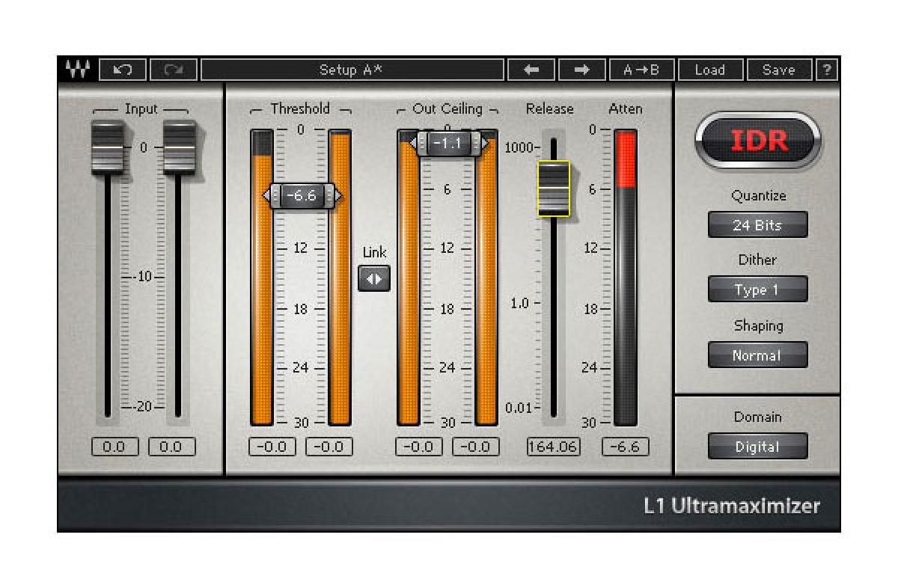The image size is (898, 588).
Task: Click the Save button
Action: click(779, 70)
